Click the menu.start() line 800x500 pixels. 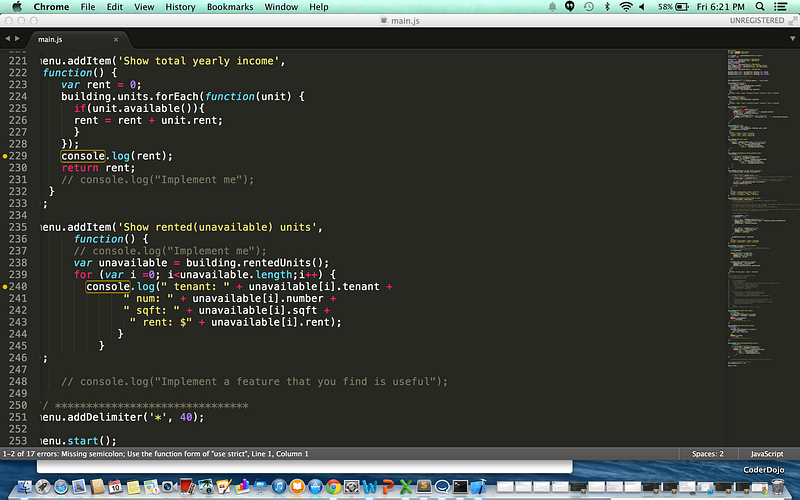click(79, 440)
